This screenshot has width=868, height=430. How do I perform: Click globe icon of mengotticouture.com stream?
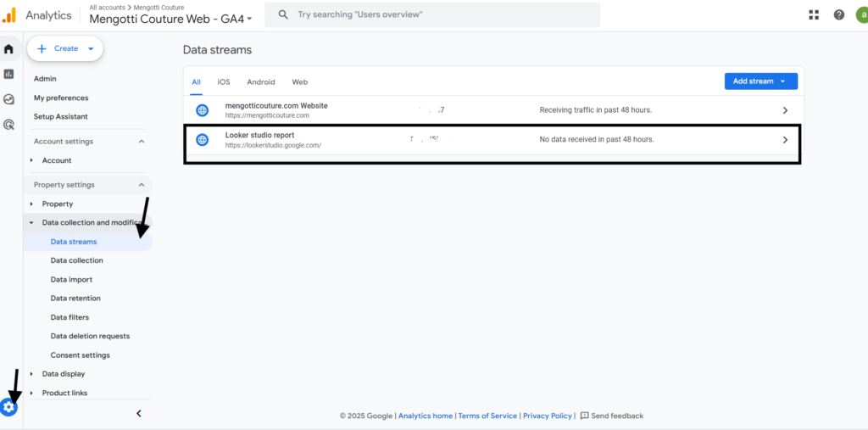203,110
